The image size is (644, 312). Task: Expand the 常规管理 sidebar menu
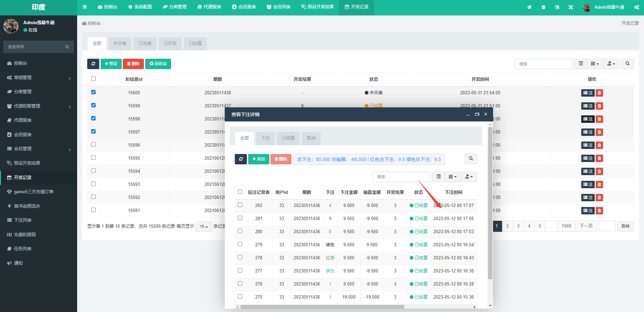(39, 77)
